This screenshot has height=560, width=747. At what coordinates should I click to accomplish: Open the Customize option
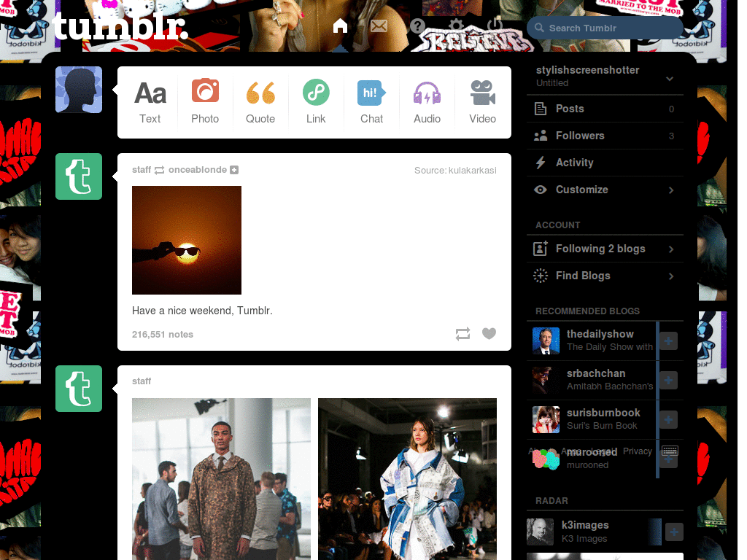click(605, 190)
